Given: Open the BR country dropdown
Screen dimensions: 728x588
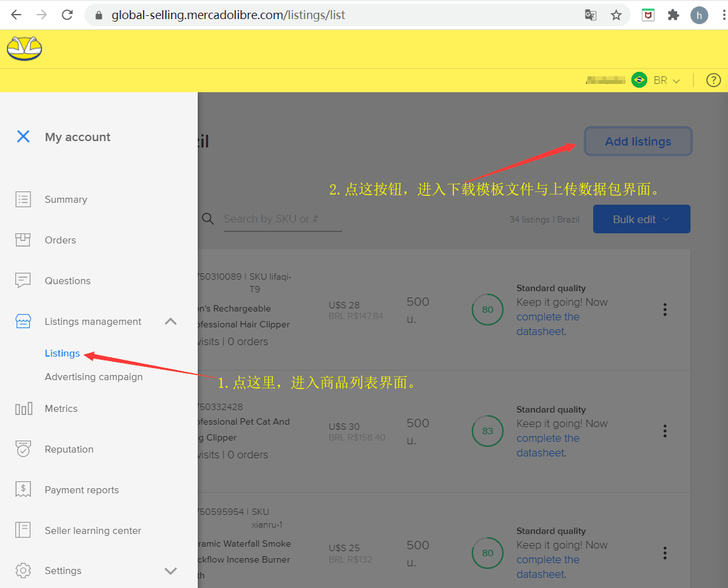Looking at the screenshot, I should 667,80.
